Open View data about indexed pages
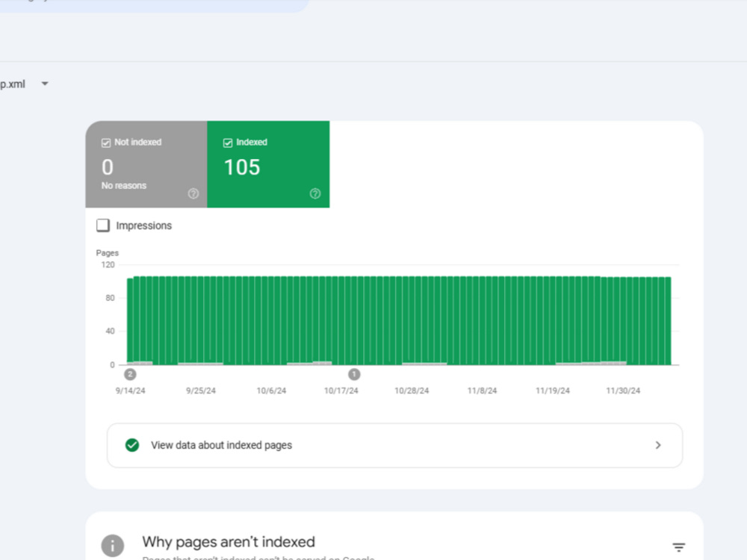Screen dimensions: 747x560 [x=394, y=445]
